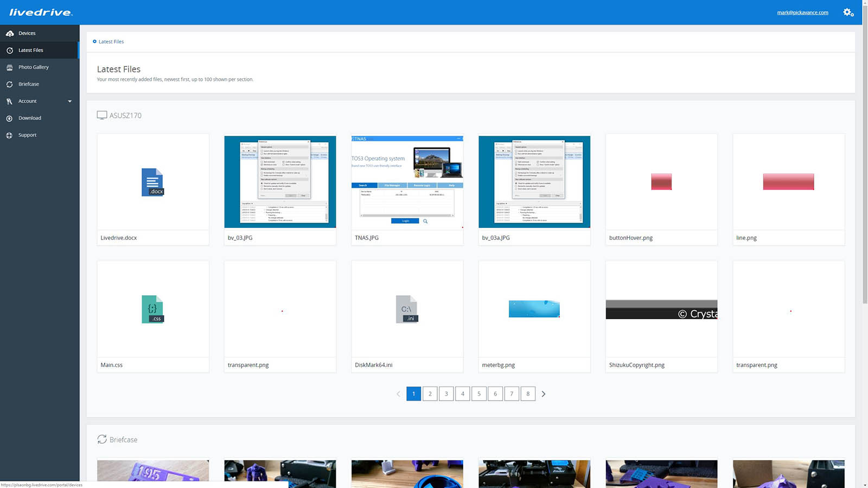This screenshot has width=868, height=488.
Task: Click the mark@pickavance.com account link
Action: coord(802,12)
